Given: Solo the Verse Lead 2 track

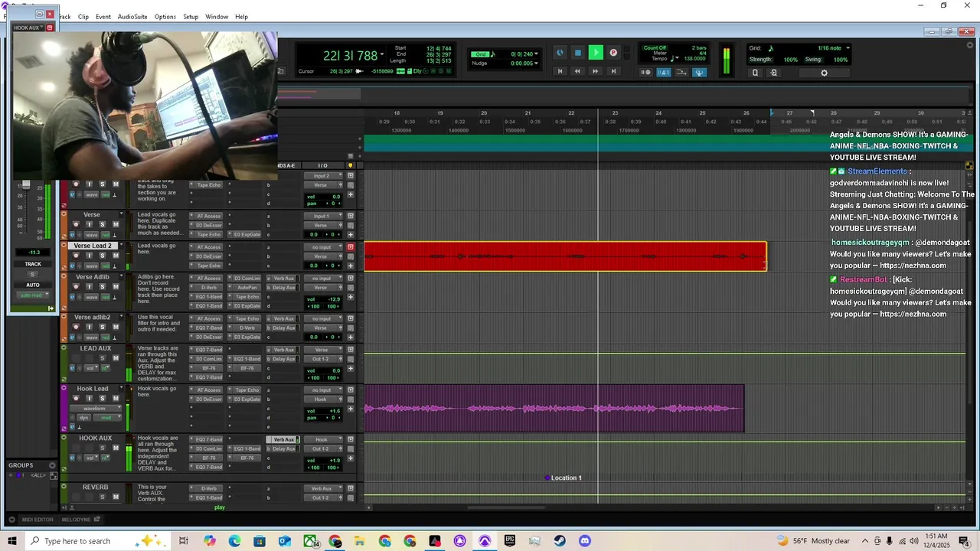Looking at the screenshot, I should [102, 256].
